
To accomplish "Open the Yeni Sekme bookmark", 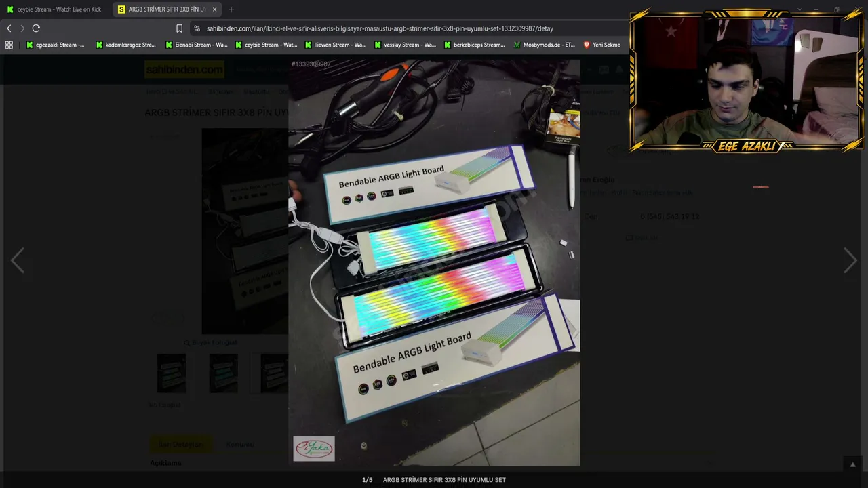I will click(x=601, y=45).
